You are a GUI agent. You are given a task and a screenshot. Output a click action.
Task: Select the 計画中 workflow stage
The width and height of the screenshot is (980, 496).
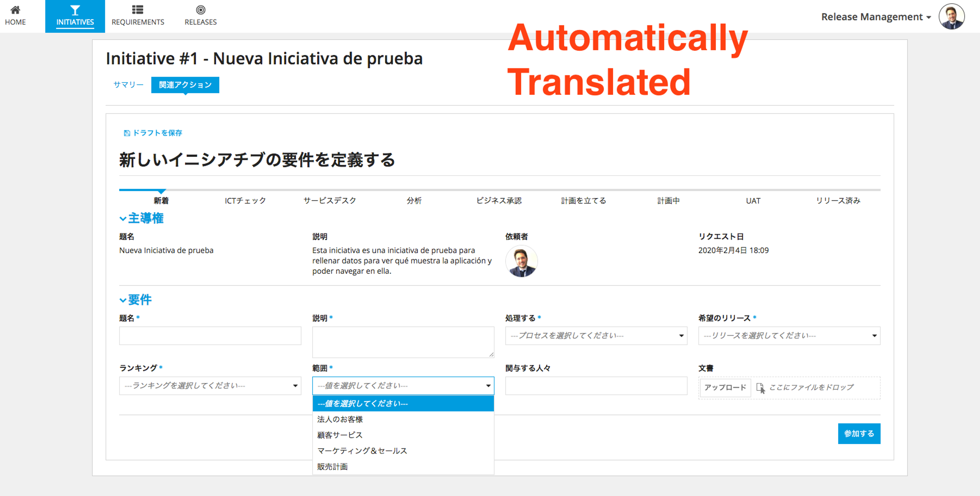(668, 201)
